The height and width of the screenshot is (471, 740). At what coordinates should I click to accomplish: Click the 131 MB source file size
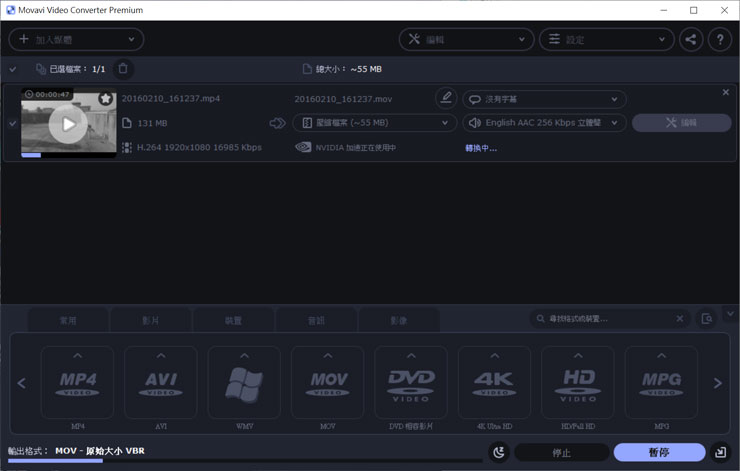152,123
